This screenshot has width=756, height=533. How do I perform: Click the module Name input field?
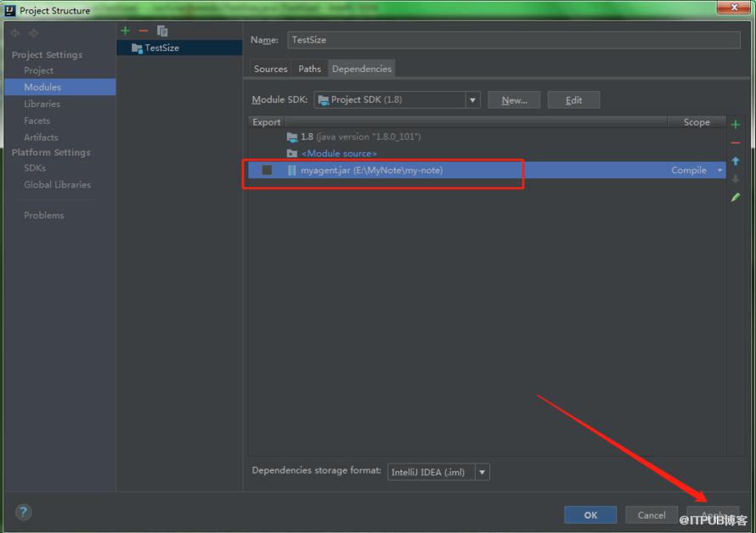513,40
